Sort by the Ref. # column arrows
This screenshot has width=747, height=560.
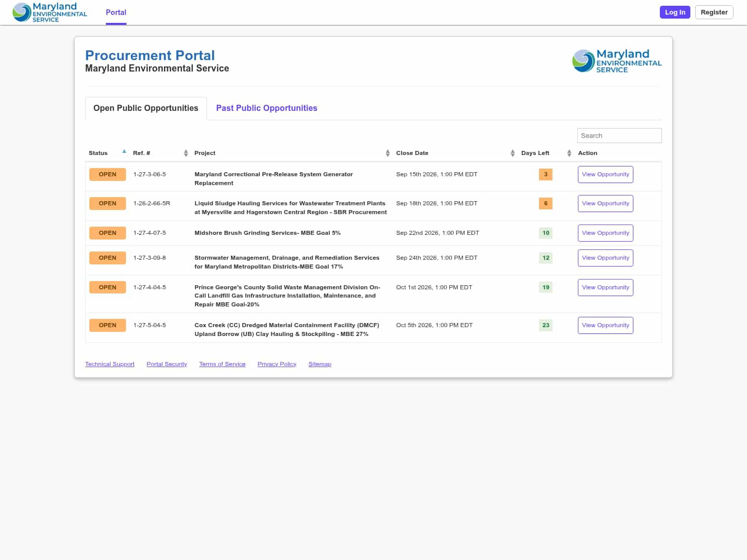click(x=186, y=153)
